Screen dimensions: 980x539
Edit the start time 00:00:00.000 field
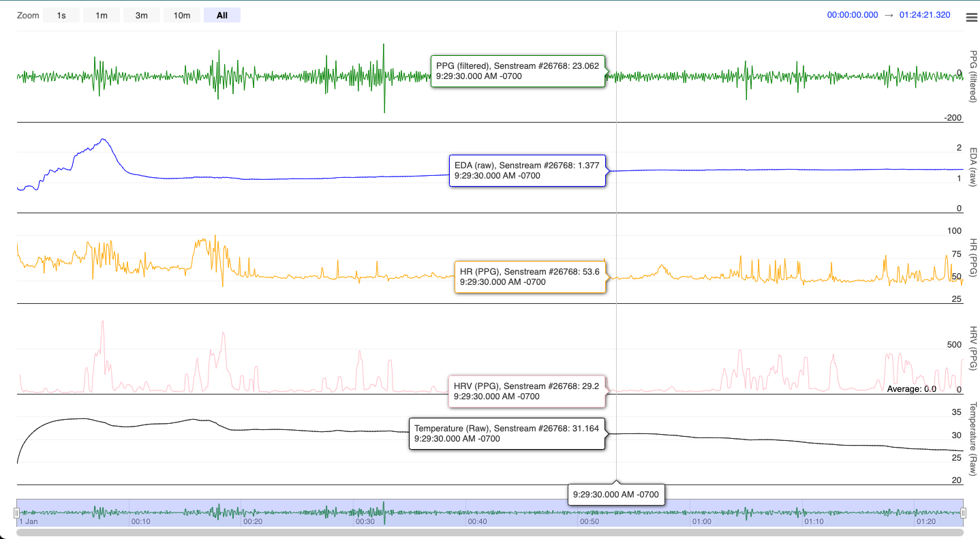[852, 15]
